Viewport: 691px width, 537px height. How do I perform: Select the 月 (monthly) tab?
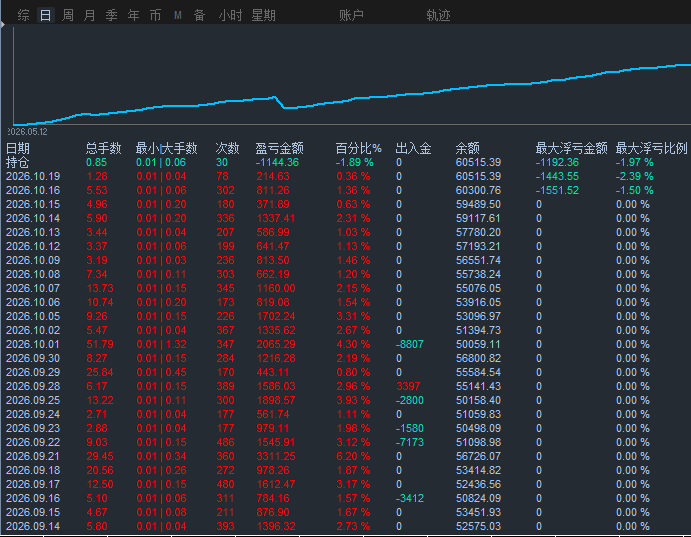click(x=89, y=15)
